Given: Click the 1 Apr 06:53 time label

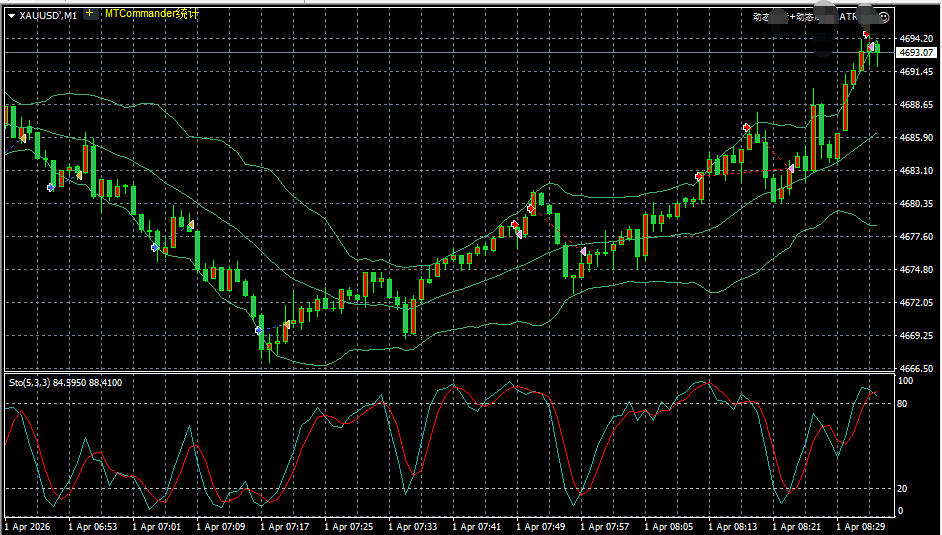Looking at the screenshot, I should point(92,527).
